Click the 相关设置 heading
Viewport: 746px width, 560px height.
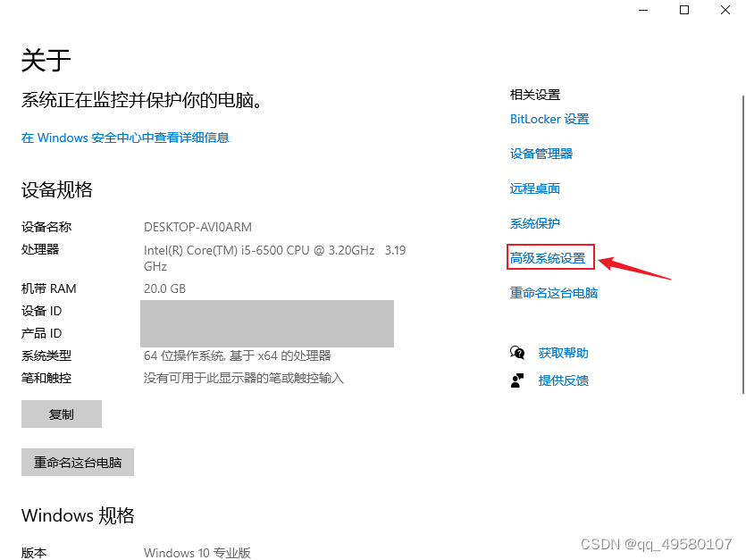535,95
